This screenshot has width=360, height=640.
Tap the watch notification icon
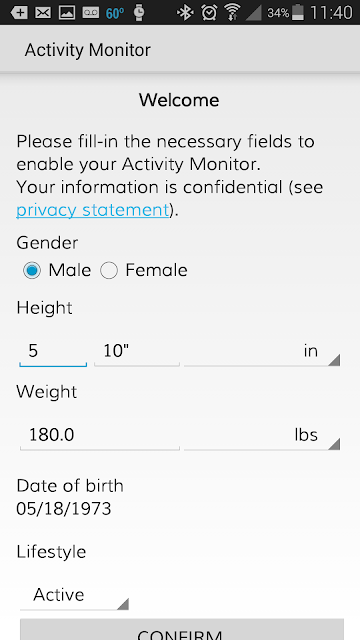point(139,13)
